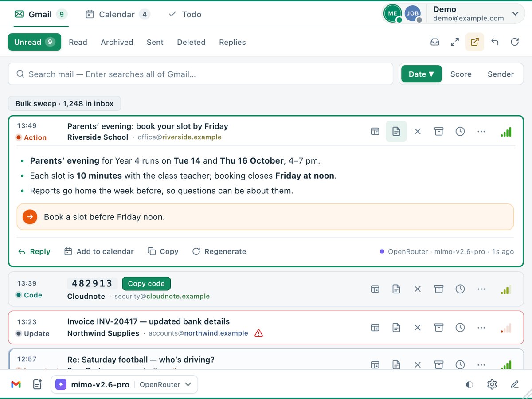Sort emails by Score

point(461,74)
